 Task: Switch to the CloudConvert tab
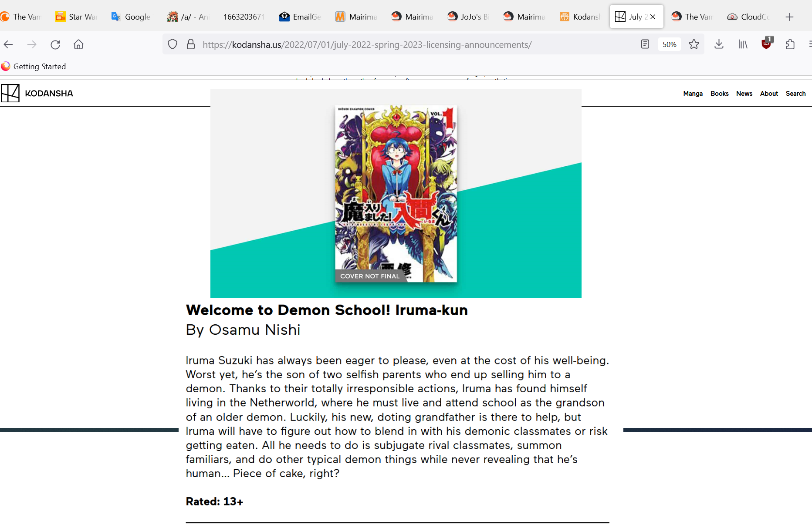748,17
